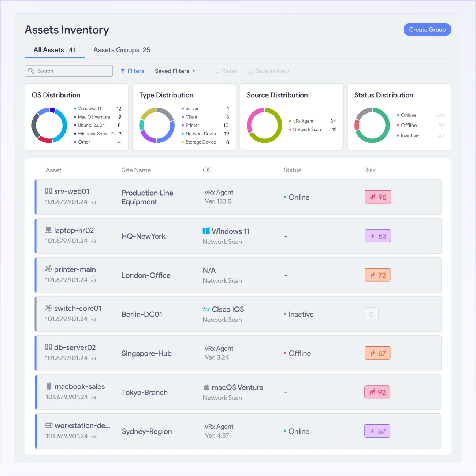Viewport: 476px width, 476px height.
Task: Click the reset arrow icon
Action: tap(217, 71)
